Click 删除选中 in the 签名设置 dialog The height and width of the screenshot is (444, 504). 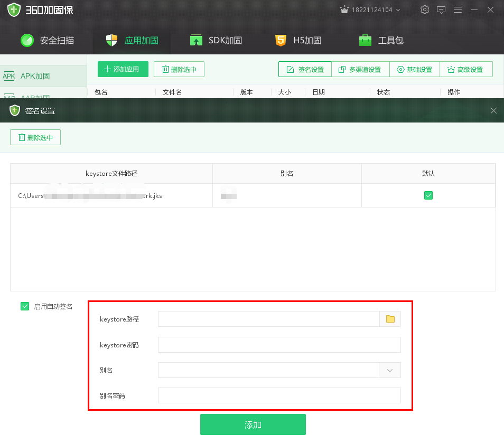35,137
